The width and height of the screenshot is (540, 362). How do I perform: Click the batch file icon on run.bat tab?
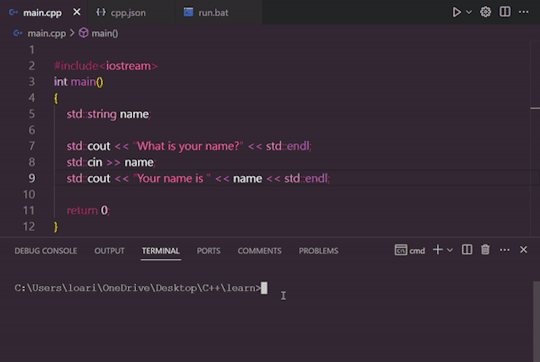[188, 12]
